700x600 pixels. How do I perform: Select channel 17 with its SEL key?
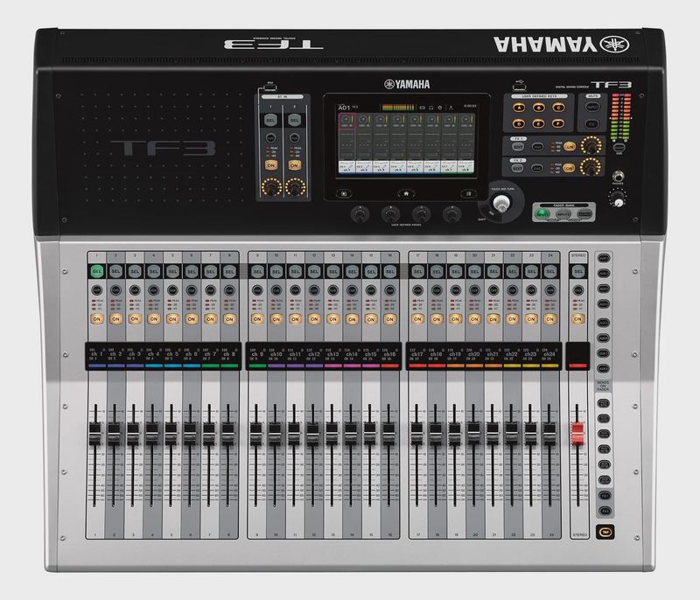pyautogui.click(x=417, y=271)
